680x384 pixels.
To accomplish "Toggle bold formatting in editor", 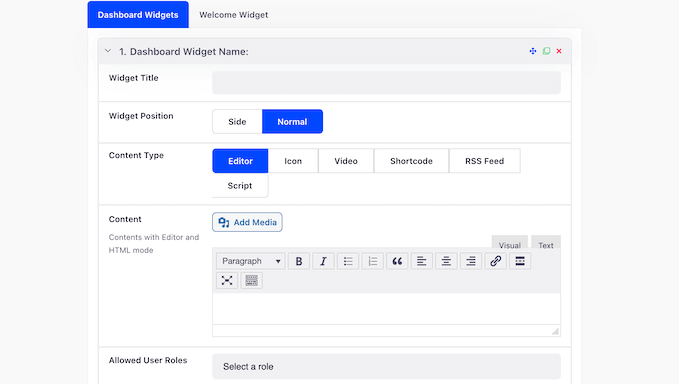I will click(299, 261).
